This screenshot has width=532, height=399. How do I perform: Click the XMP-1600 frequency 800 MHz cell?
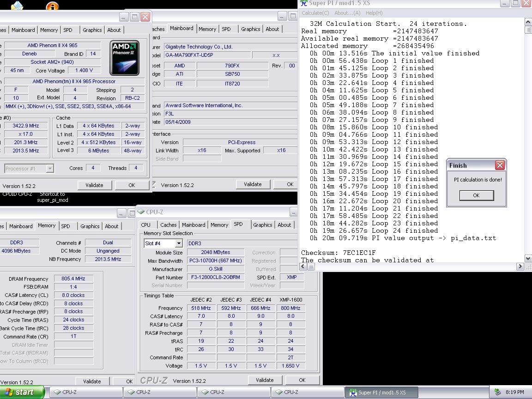pyautogui.click(x=290, y=308)
